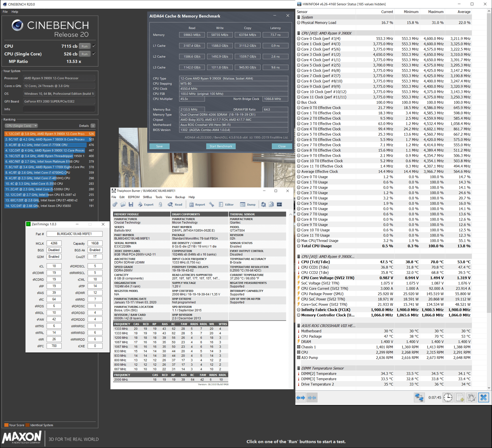Click the waveform monitor icon in Thaiphoon toolbar

click(x=279, y=204)
